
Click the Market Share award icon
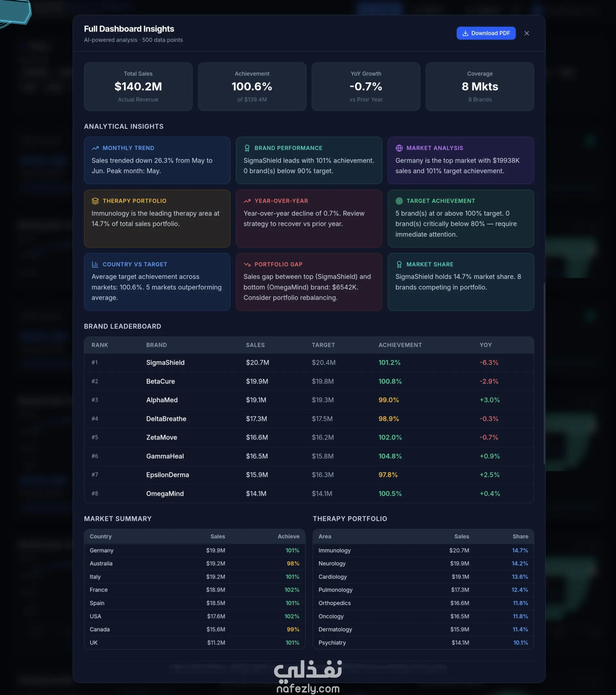pos(399,264)
